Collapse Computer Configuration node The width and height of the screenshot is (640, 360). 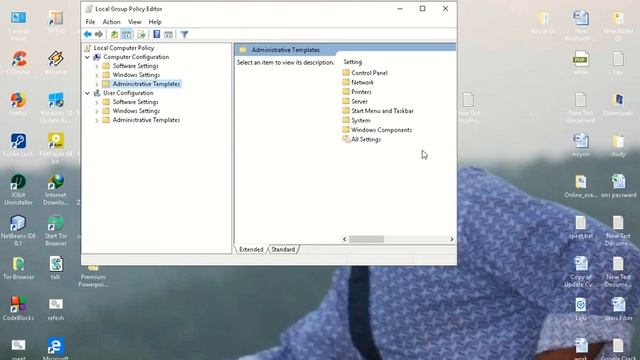click(87, 57)
